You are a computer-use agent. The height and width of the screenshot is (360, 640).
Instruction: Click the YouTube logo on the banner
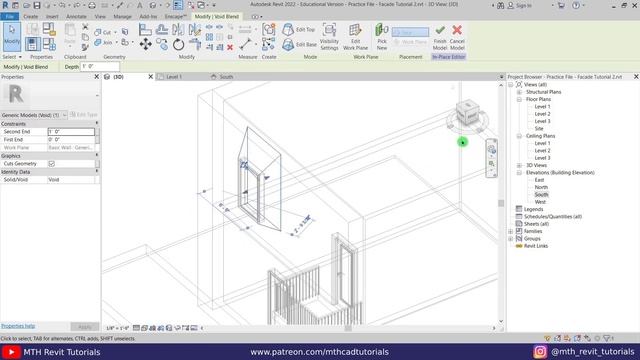point(11,352)
